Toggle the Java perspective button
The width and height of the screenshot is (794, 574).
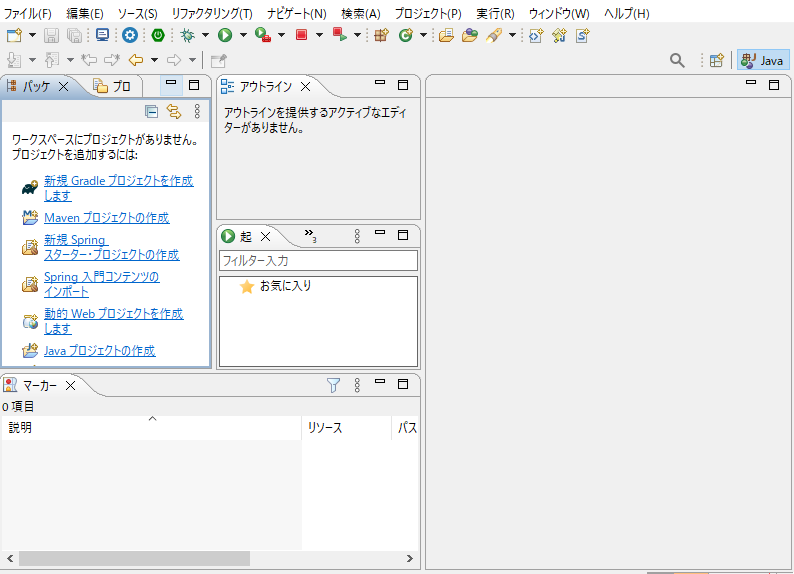763,60
